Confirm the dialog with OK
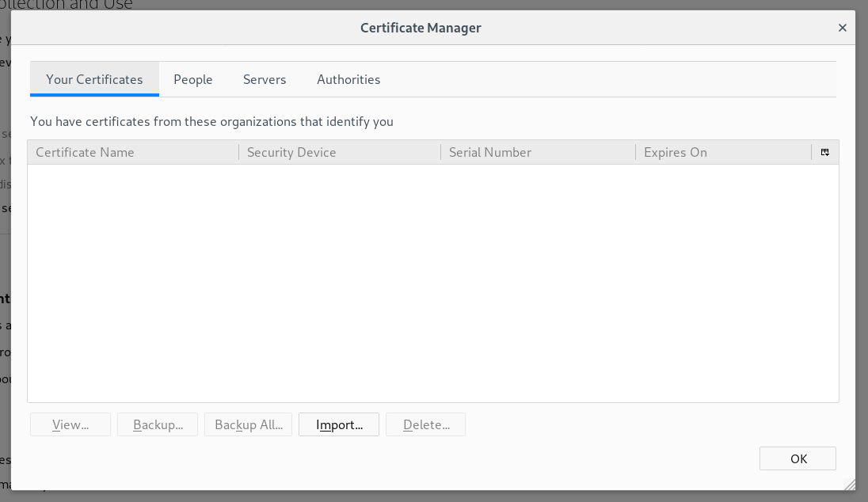This screenshot has width=868, height=502. click(798, 458)
